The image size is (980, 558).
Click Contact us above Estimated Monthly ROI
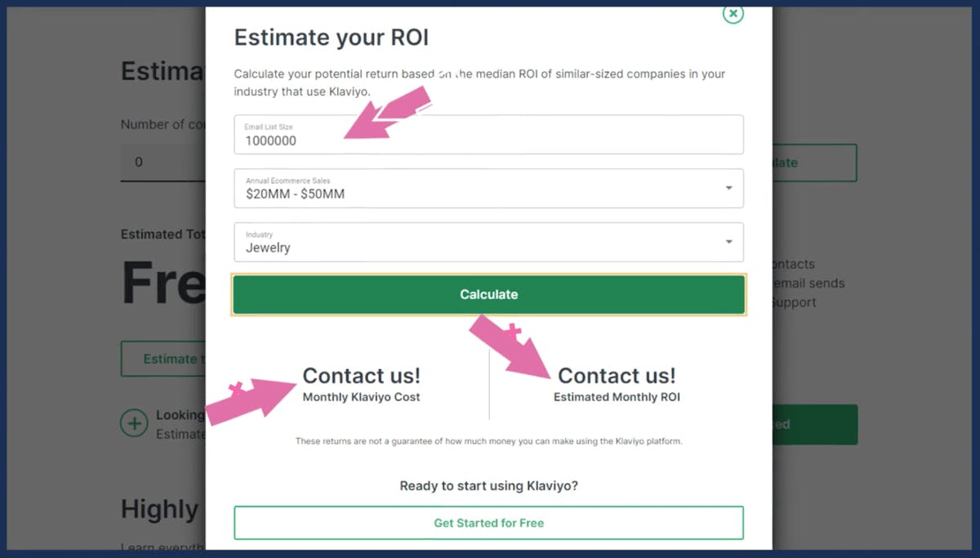[x=617, y=376]
